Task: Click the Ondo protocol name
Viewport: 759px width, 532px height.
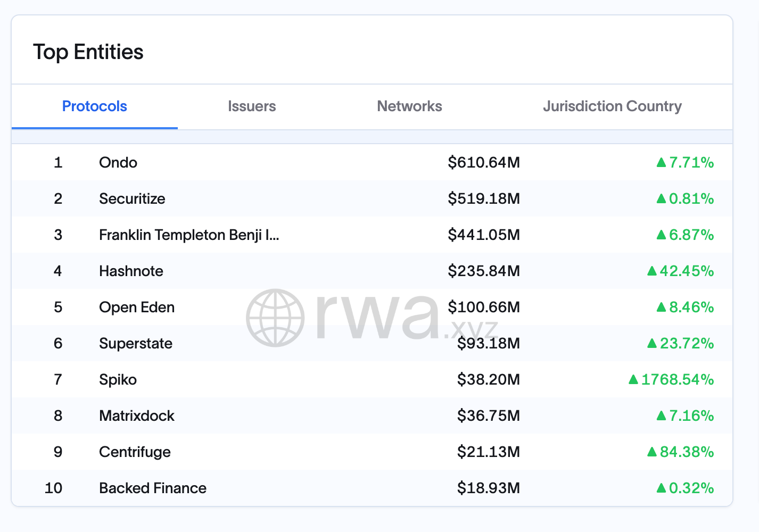Action: [x=118, y=163]
